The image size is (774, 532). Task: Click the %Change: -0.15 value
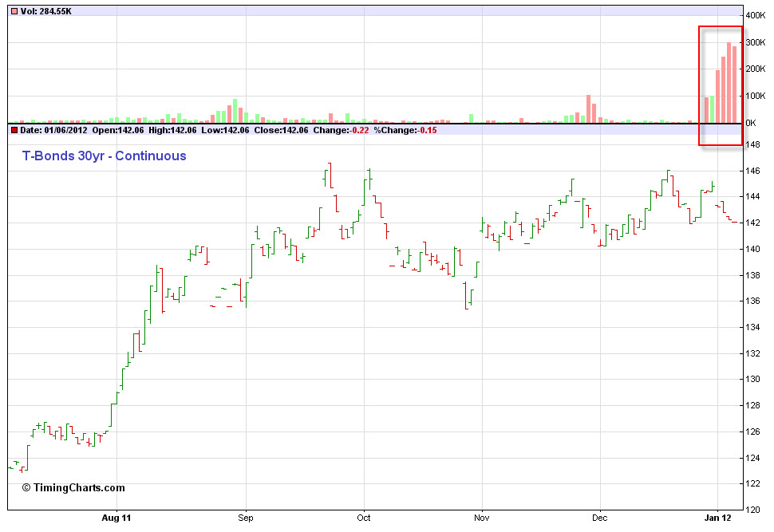point(407,129)
